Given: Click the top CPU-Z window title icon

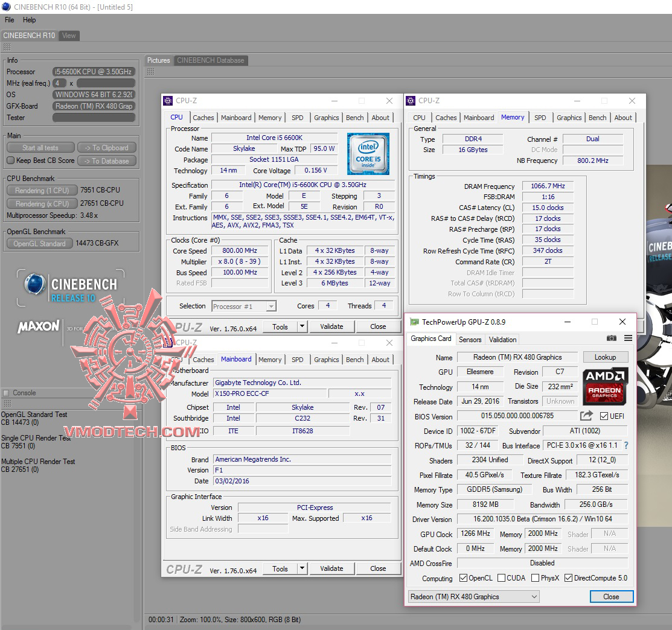Looking at the screenshot, I should pos(168,101).
